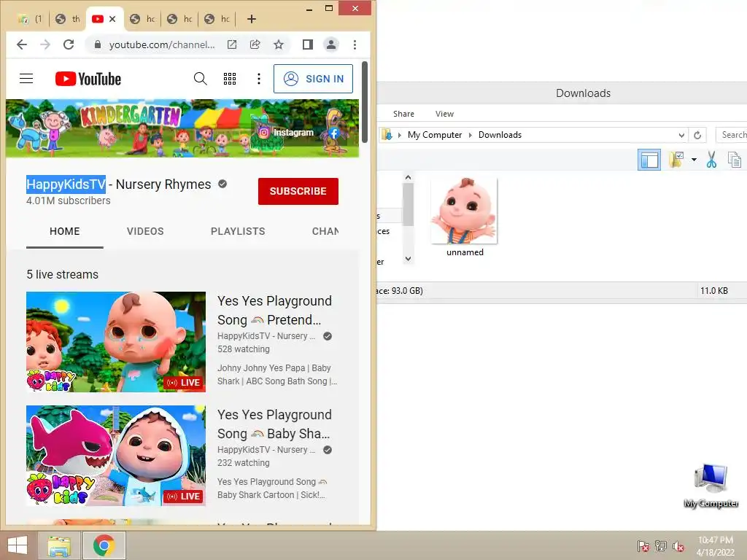Open YouTube hamburger guide menu
Viewport: 747px width, 560px height.
click(26, 79)
